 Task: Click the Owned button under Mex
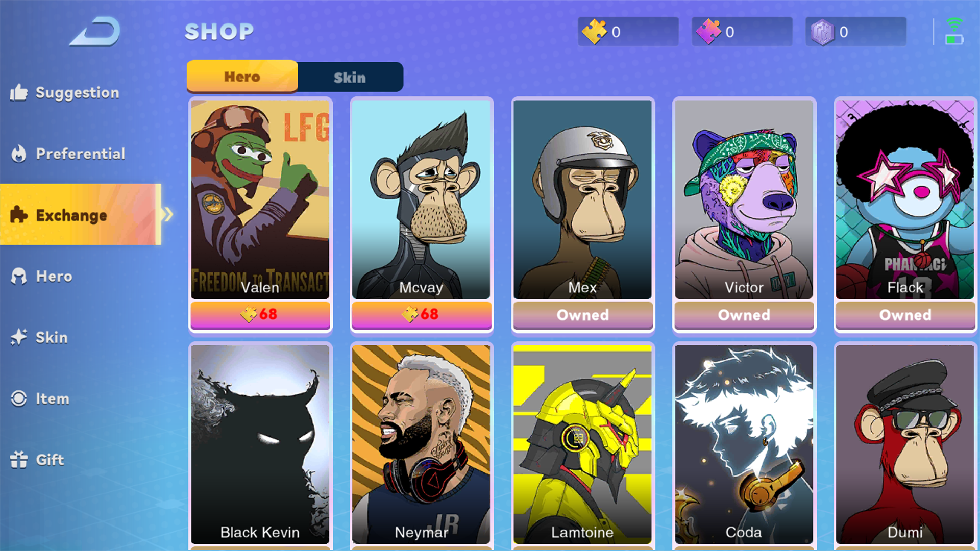click(583, 315)
